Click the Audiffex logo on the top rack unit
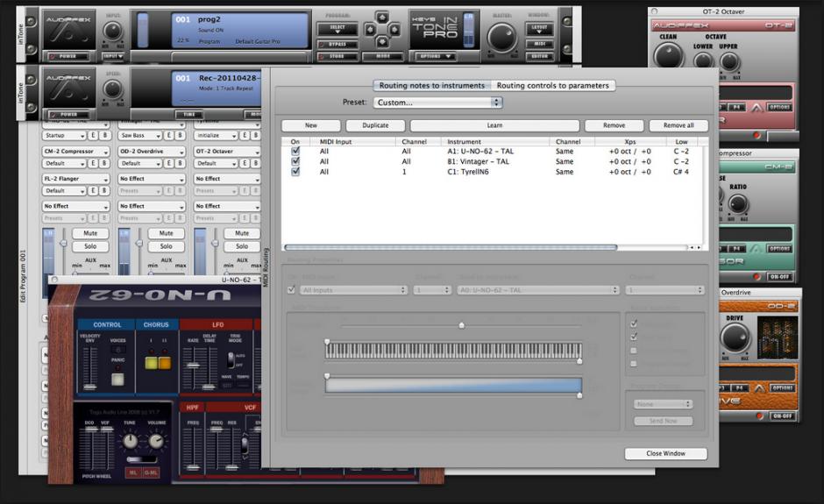 click(69, 30)
